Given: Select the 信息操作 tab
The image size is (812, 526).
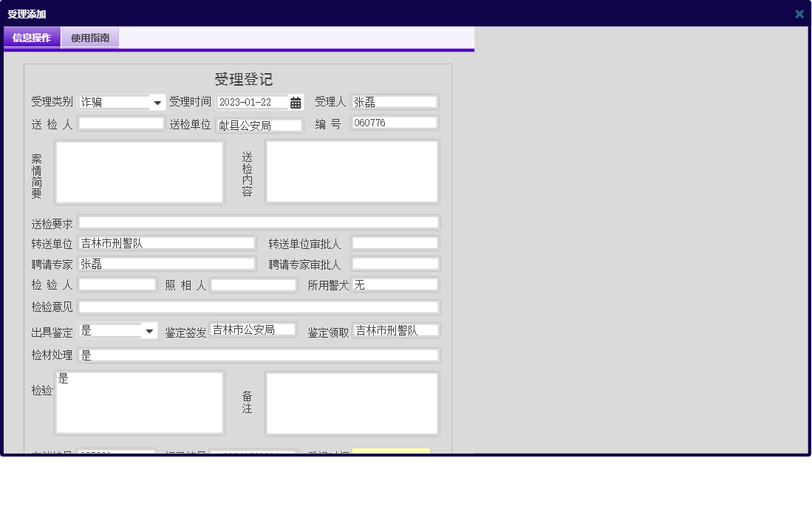Looking at the screenshot, I should click(x=32, y=37).
